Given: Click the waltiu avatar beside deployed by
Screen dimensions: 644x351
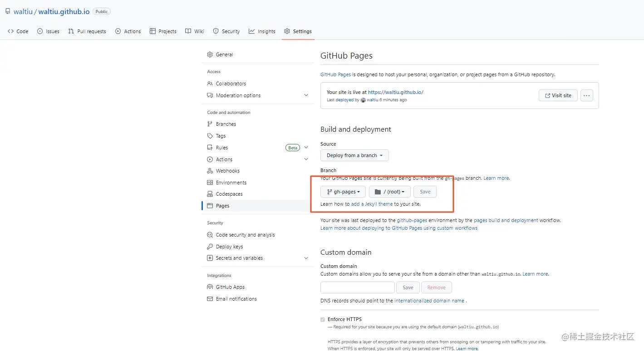Looking at the screenshot, I should click(363, 100).
